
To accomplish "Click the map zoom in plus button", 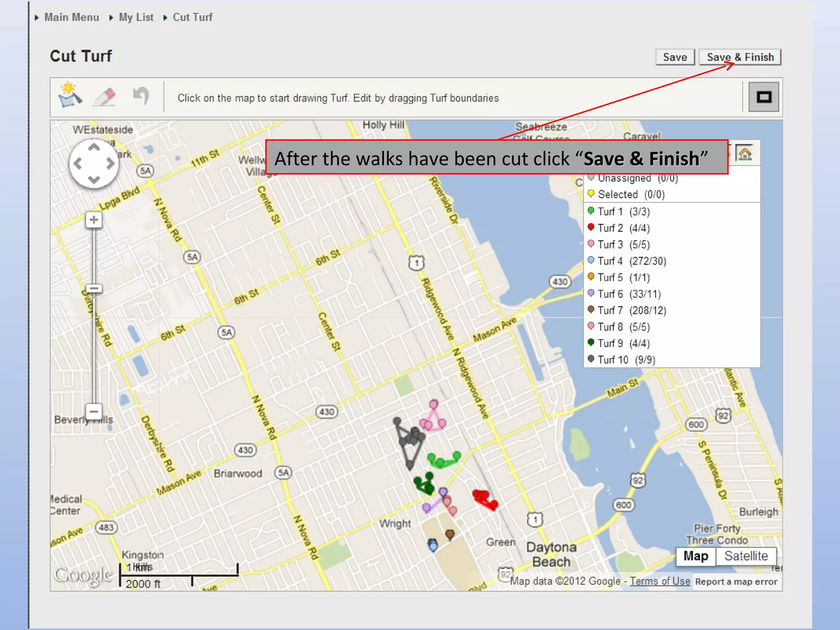I will coord(94,220).
